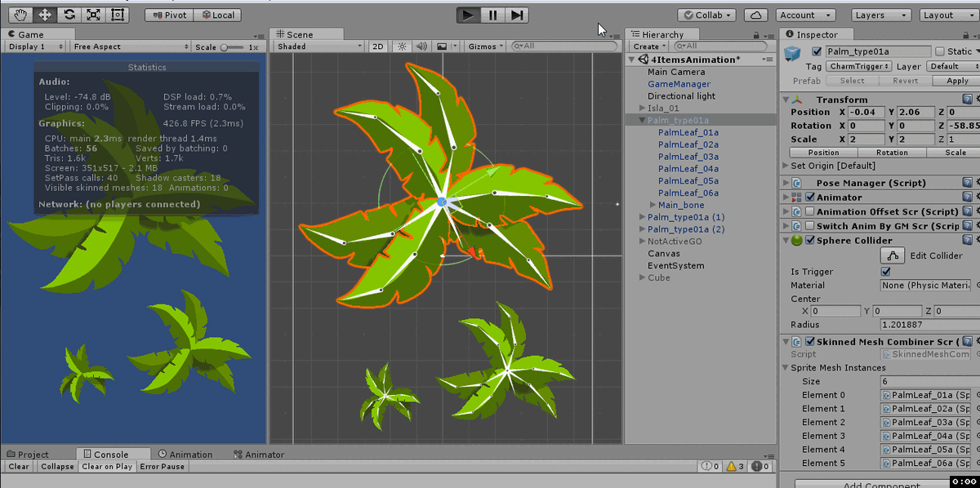Adjust the Game view Scale slider
The image size is (980, 488).
[232, 47]
